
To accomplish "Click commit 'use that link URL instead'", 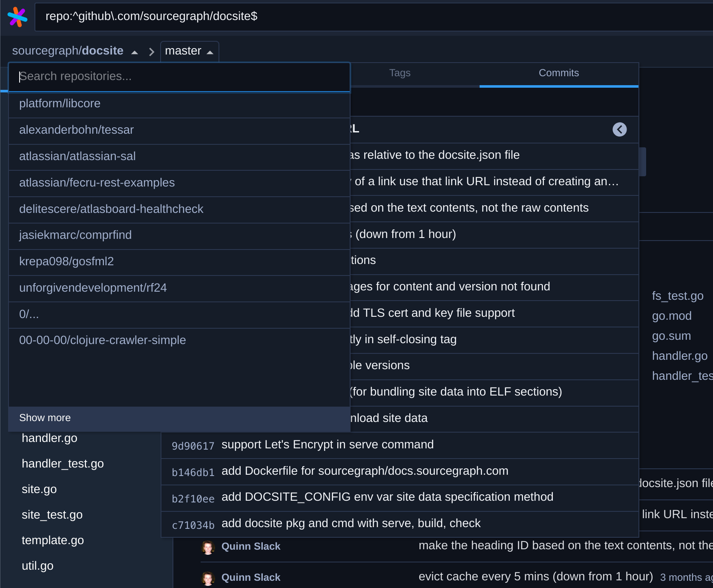I will (x=494, y=182).
